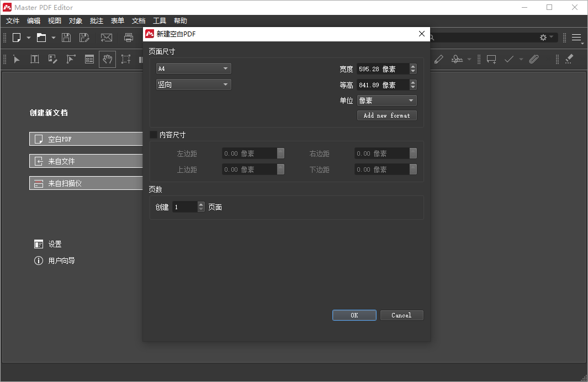Viewport: 588px width, 382px height.
Task: Select the Sticky Note comment tool
Action: pyautogui.click(x=491, y=59)
